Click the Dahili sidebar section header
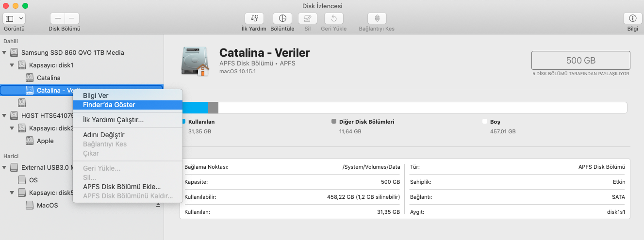Screen dimensions: 644x240 (11, 41)
